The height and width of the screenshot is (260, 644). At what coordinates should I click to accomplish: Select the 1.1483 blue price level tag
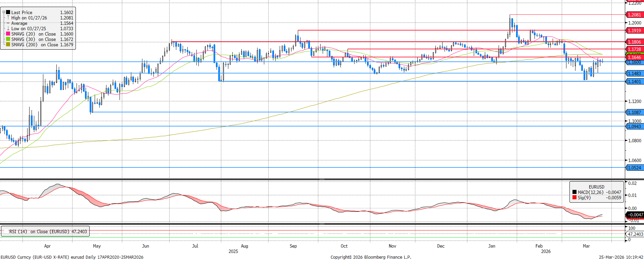click(634, 73)
